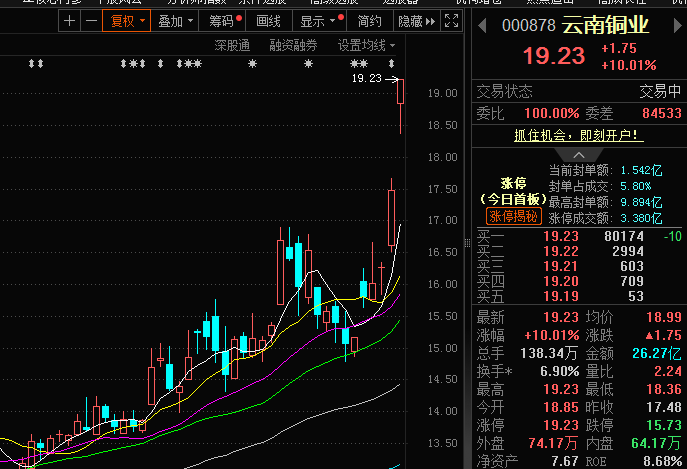687x469 pixels.
Task: Toggle the 简约 simple mode
Action: click(x=369, y=21)
